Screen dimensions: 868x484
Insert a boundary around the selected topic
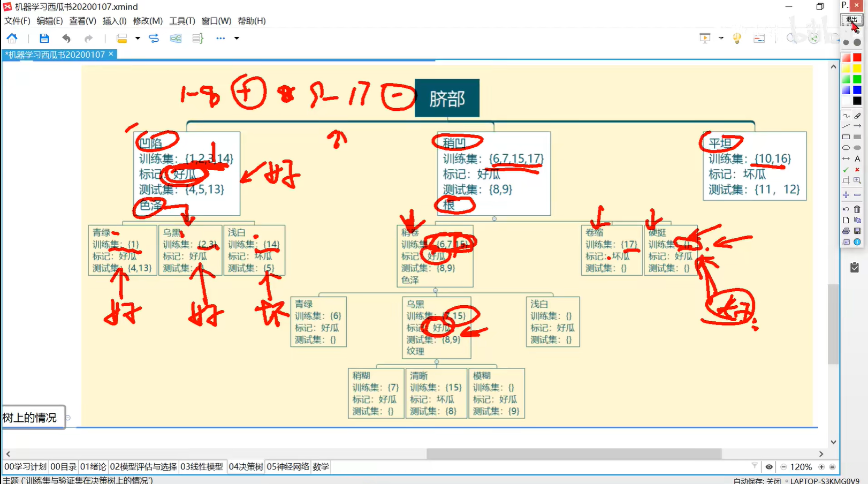pos(176,38)
